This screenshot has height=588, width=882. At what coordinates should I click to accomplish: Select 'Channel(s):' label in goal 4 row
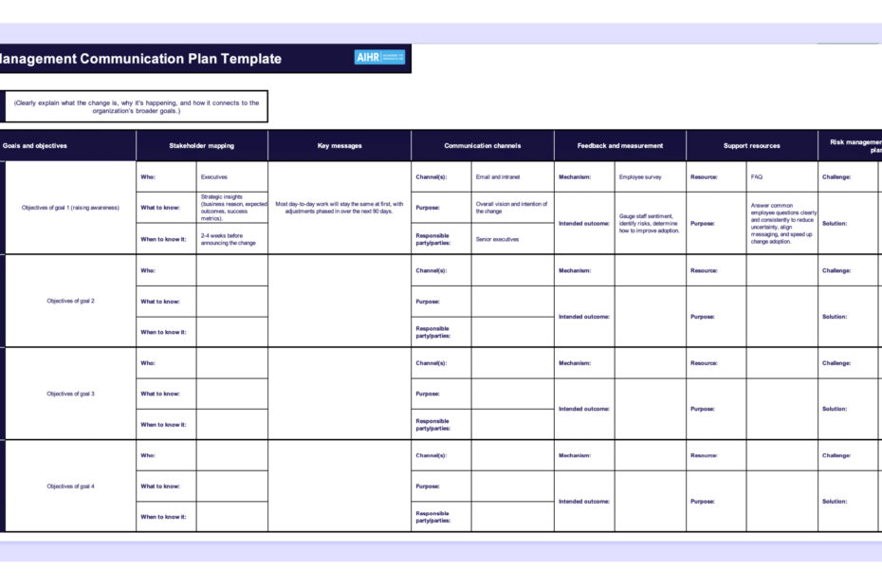(x=431, y=456)
